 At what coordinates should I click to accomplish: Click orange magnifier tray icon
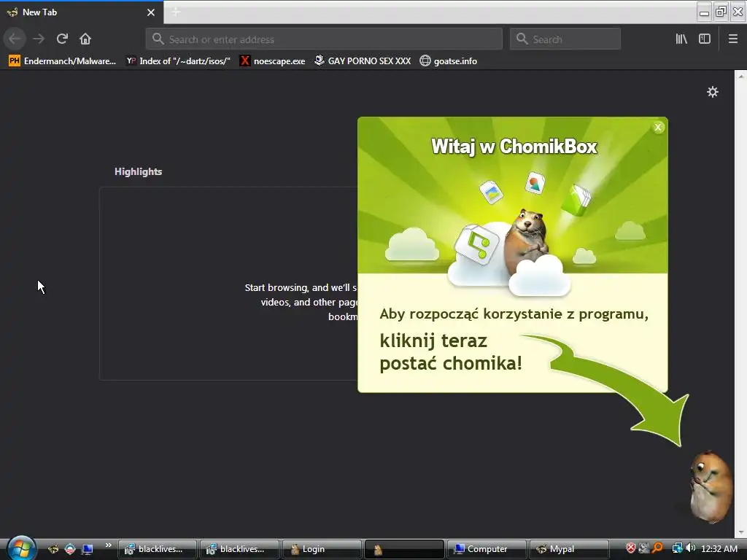[657, 548]
